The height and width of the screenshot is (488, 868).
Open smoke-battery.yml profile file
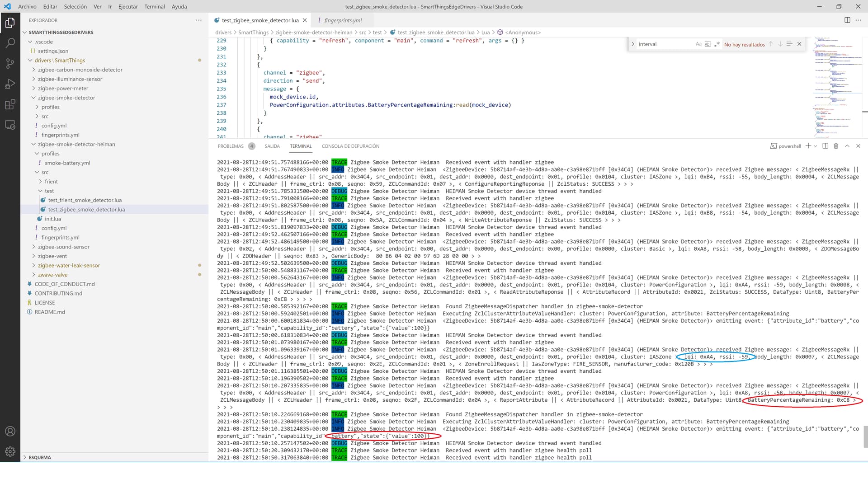[x=67, y=163]
